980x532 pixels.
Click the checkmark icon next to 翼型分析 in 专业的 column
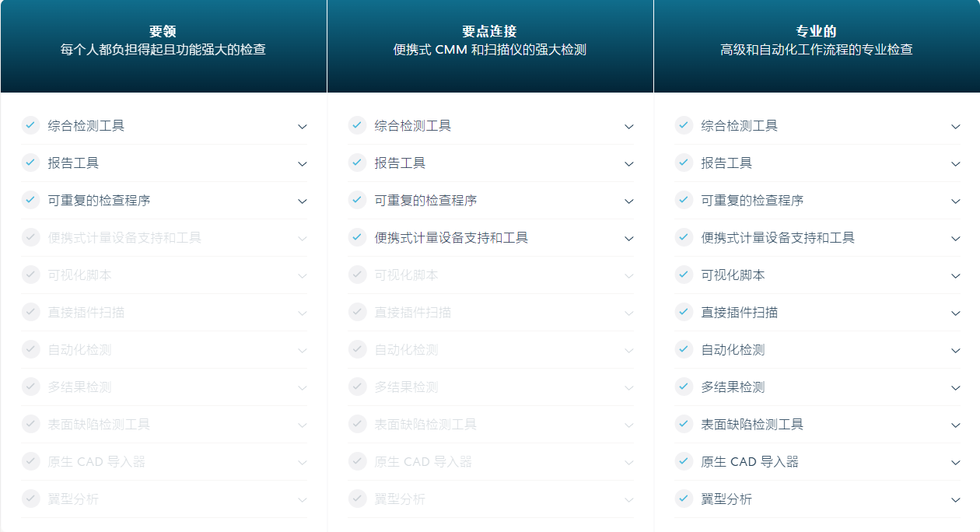pos(684,499)
